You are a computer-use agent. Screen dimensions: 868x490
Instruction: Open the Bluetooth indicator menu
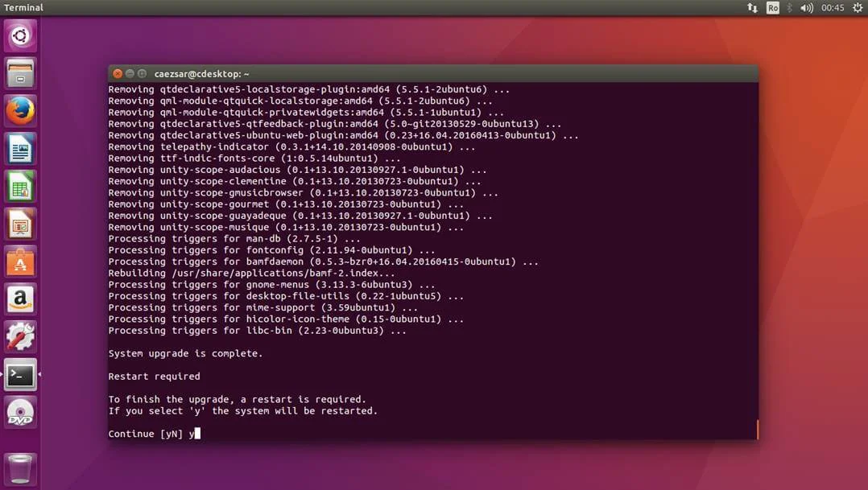[x=789, y=8]
